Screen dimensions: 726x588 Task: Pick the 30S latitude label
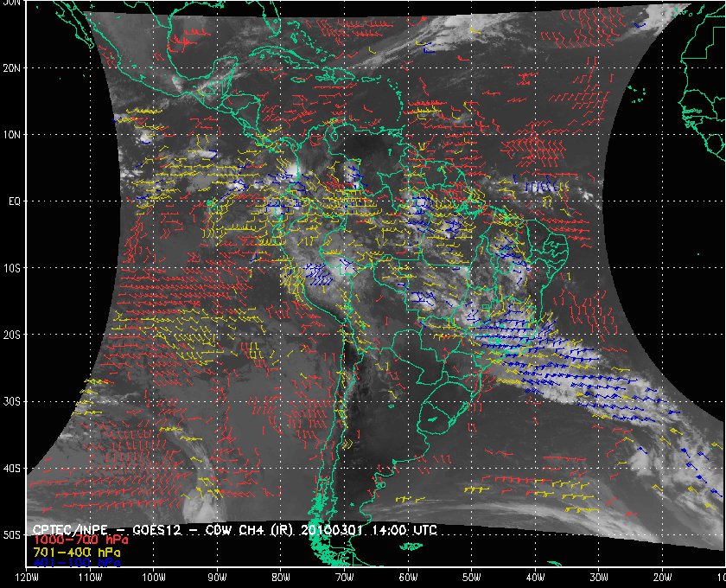(14, 401)
